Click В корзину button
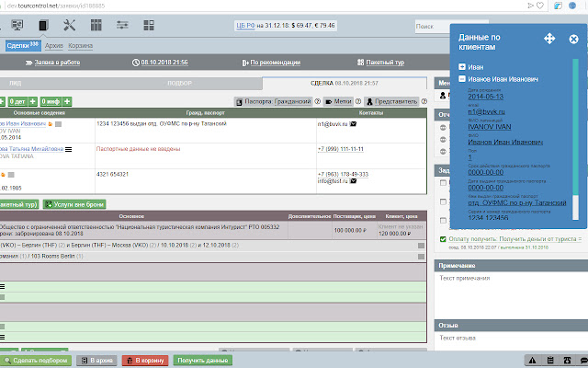 [145, 361]
